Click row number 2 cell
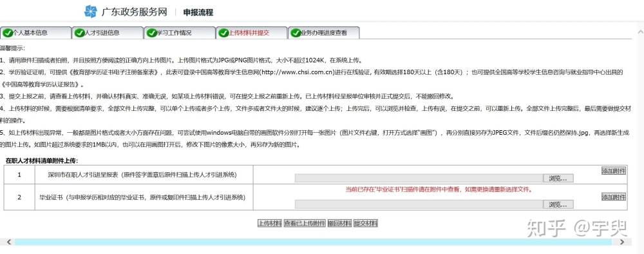 tap(19, 197)
